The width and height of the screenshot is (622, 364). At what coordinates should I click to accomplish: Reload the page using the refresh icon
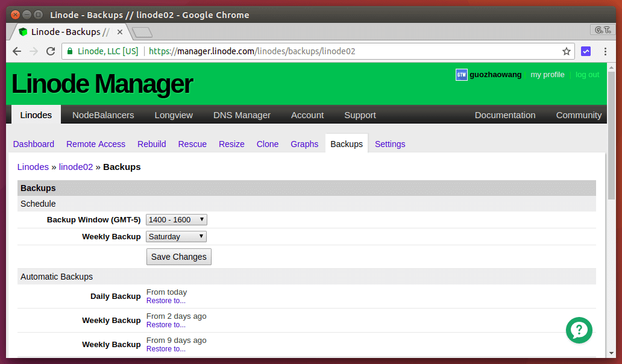click(x=51, y=51)
